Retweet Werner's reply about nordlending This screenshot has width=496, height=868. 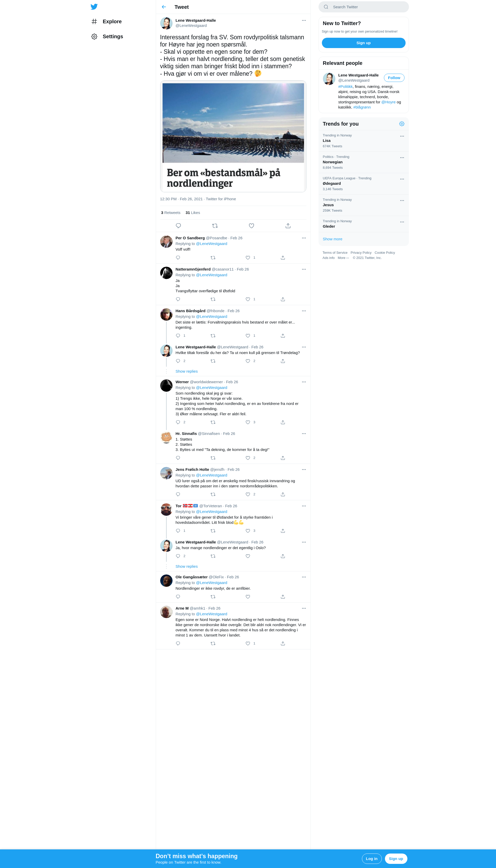coord(213,422)
